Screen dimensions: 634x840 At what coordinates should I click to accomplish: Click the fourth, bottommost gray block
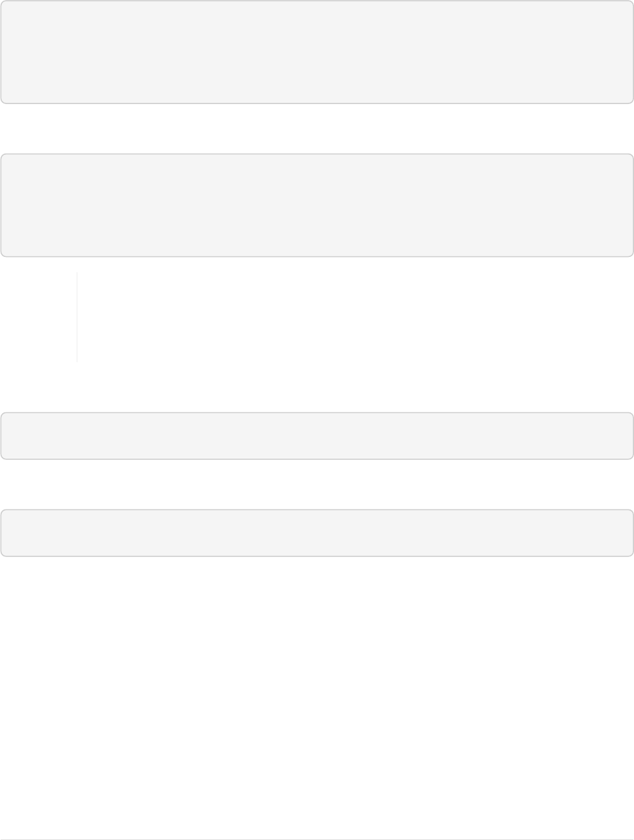pyautogui.click(x=317, y=533)
